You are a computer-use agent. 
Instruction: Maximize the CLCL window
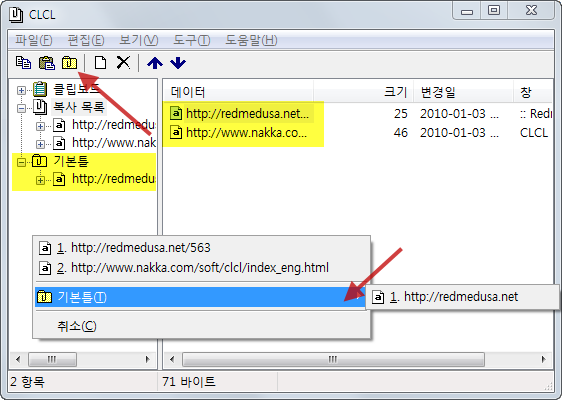point(494,10)
